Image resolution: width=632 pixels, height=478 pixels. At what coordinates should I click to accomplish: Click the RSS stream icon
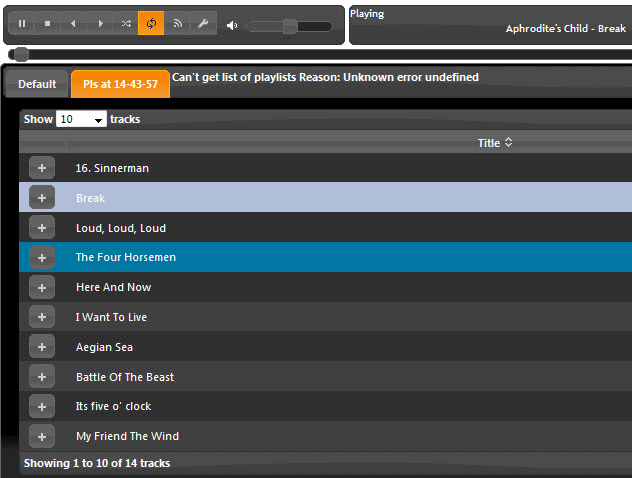[177, 23]
